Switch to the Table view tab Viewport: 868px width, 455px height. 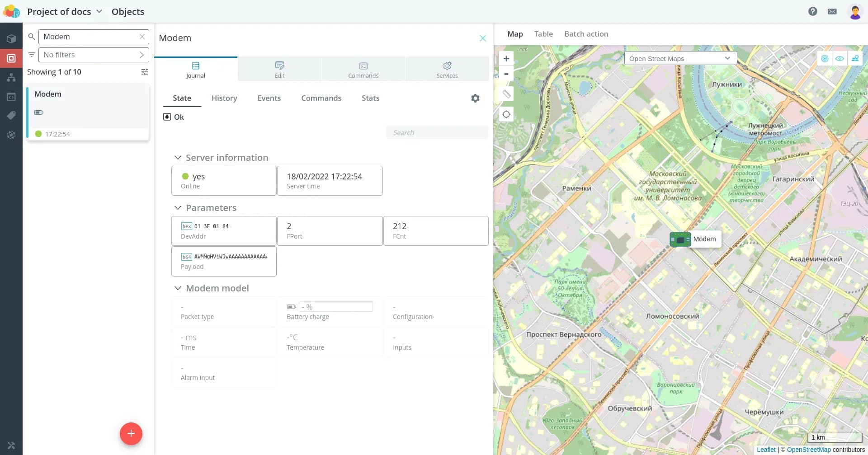point(543,34)
